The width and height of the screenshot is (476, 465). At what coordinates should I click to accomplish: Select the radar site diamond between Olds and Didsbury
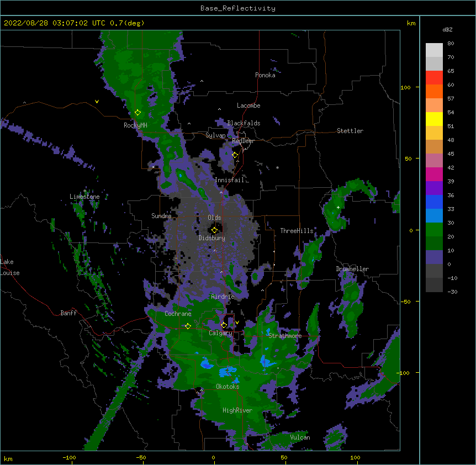[214, 230]
